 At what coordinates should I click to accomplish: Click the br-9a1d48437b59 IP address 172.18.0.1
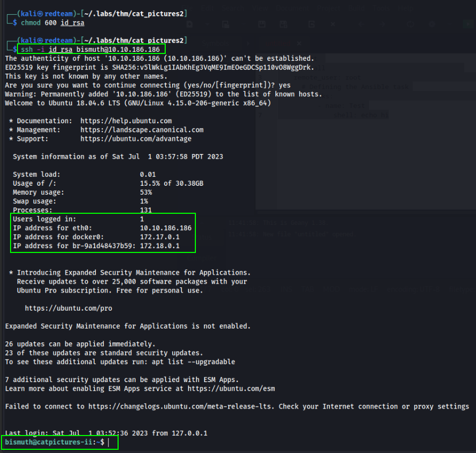[x=159, y=246]
